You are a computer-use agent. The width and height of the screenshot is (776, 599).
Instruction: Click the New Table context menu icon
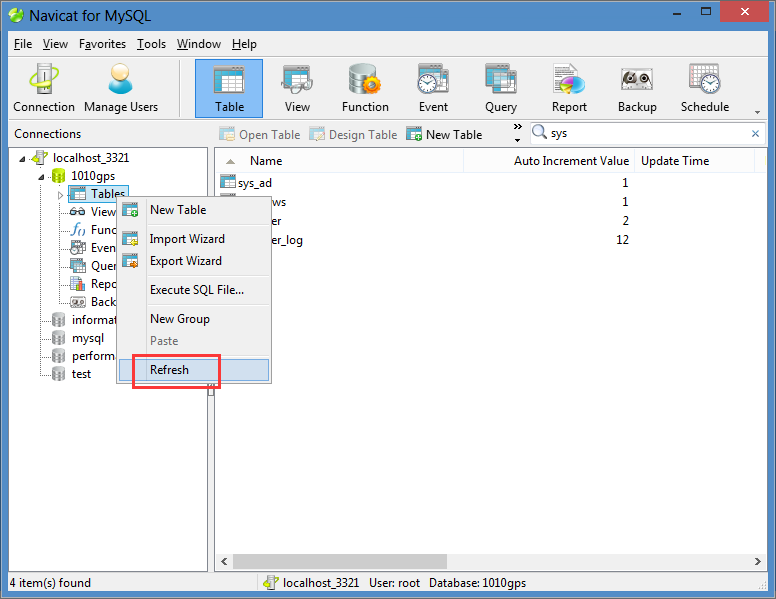[x=130, y=210]
